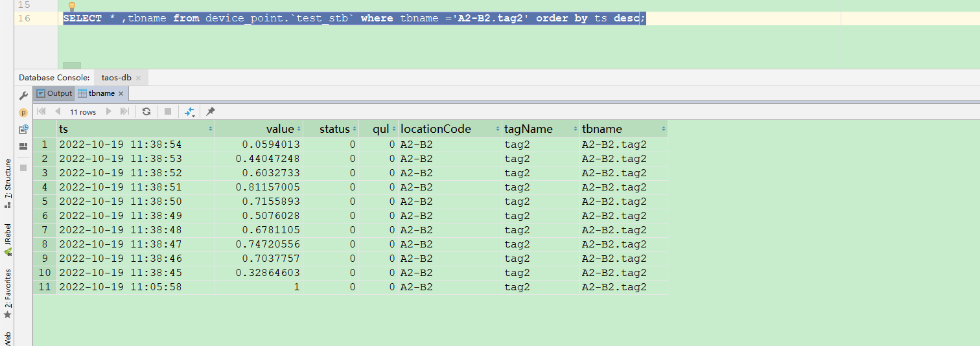The width and height of the screenshot is (980, 346).
Task: Click the gray stop square in side toolbar
Action: tap(23, 167)
